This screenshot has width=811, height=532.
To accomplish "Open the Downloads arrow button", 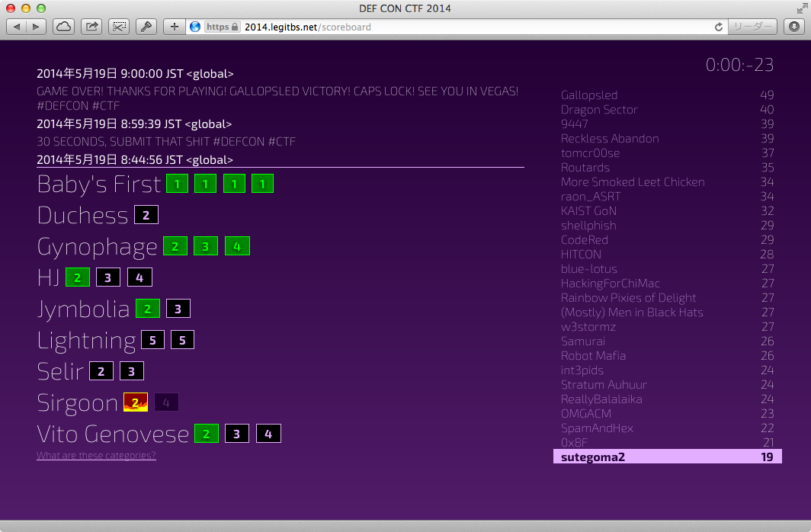I will pos(794,27).
